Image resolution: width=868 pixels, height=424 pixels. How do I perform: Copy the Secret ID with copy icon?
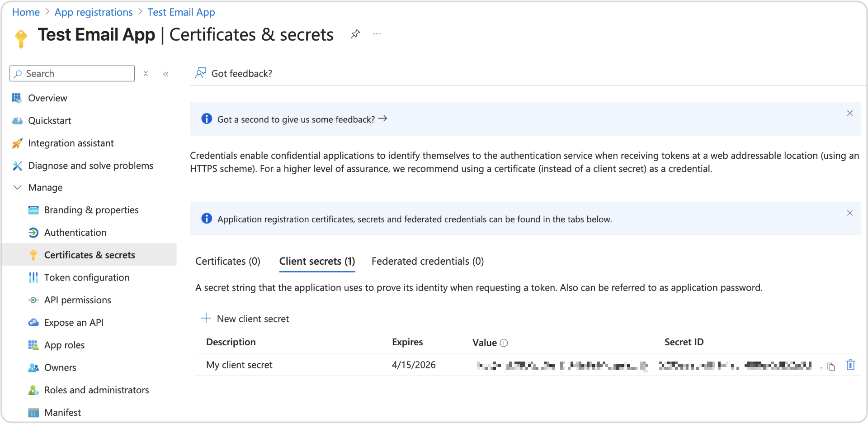[831, 367]
